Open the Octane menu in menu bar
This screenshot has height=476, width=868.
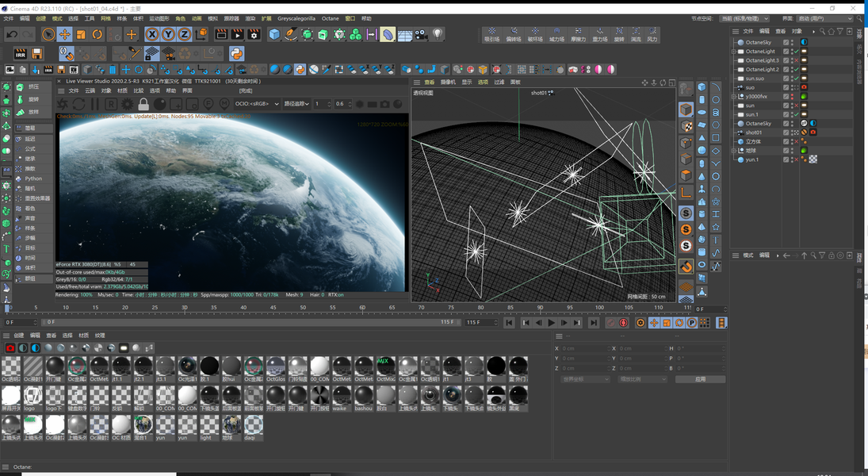point(330,18)
